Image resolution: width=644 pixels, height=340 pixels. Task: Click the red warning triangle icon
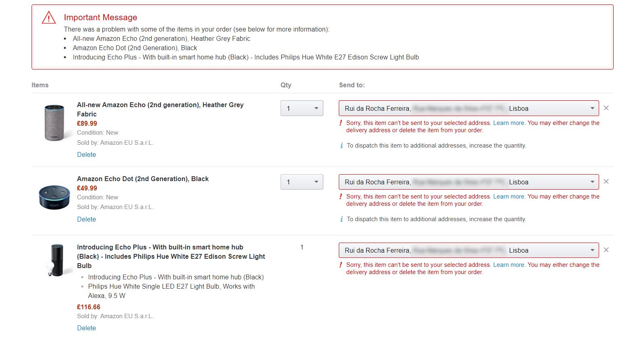click(x=49, y=18)
